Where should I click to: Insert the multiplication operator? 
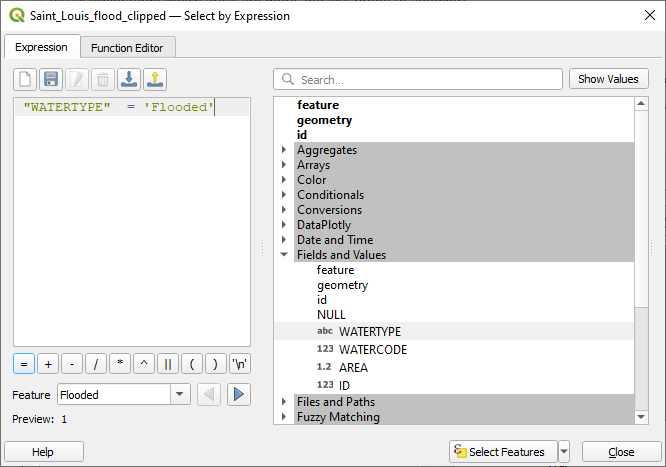point(120,364)
